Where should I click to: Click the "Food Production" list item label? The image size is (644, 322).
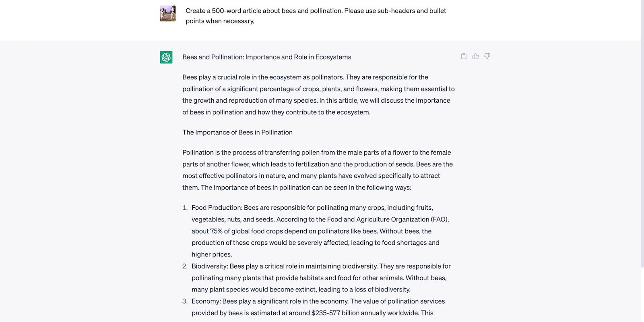(x=217, y=208)
